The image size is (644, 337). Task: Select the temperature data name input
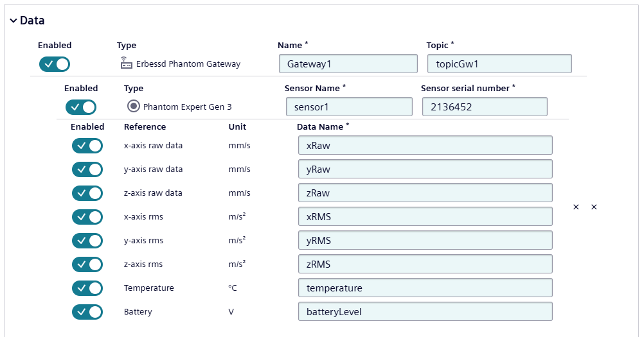pyautogui.click(x=425, y=288)
